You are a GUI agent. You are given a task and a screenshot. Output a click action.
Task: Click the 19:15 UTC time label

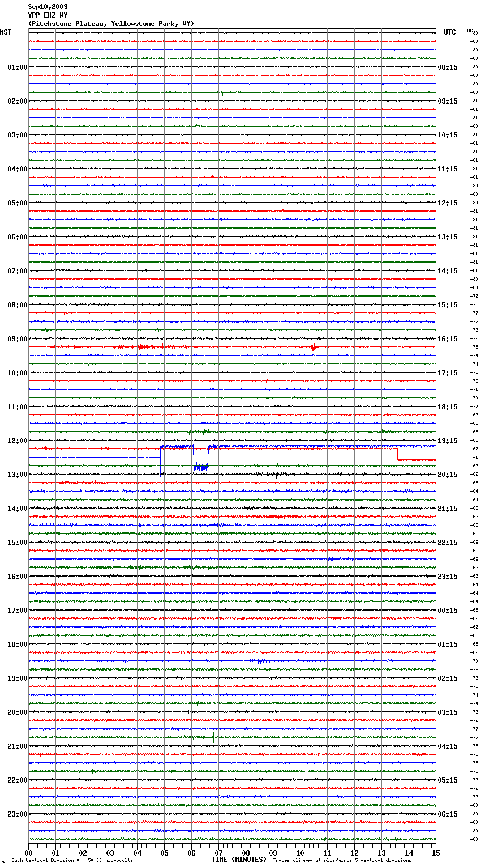tap(448, 441)
